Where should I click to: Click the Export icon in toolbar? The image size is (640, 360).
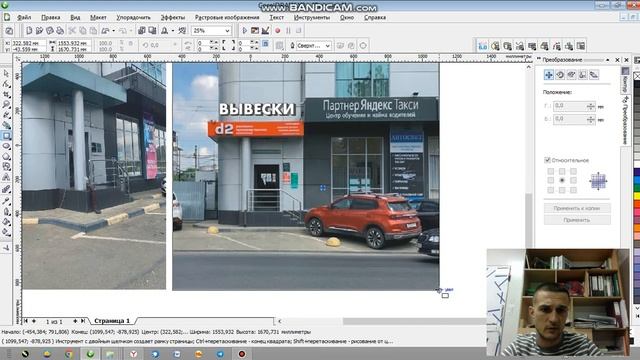[152, 31]
